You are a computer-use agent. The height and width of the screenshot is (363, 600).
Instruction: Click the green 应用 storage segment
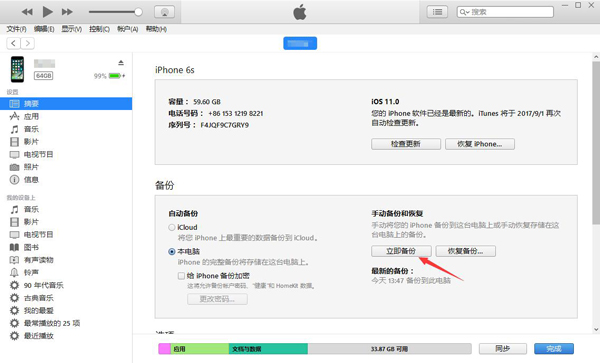point(200,348)
